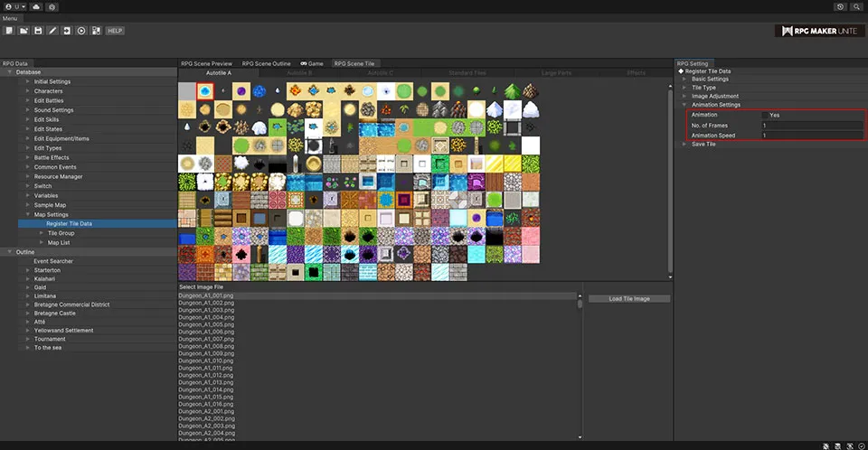
Task: Switch to the Game tab
Action: (312, 63)
